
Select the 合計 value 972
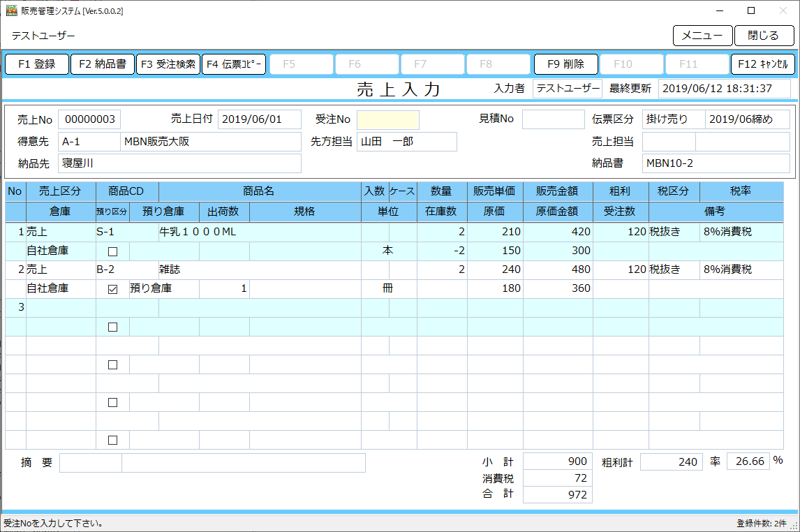point(558,495)
